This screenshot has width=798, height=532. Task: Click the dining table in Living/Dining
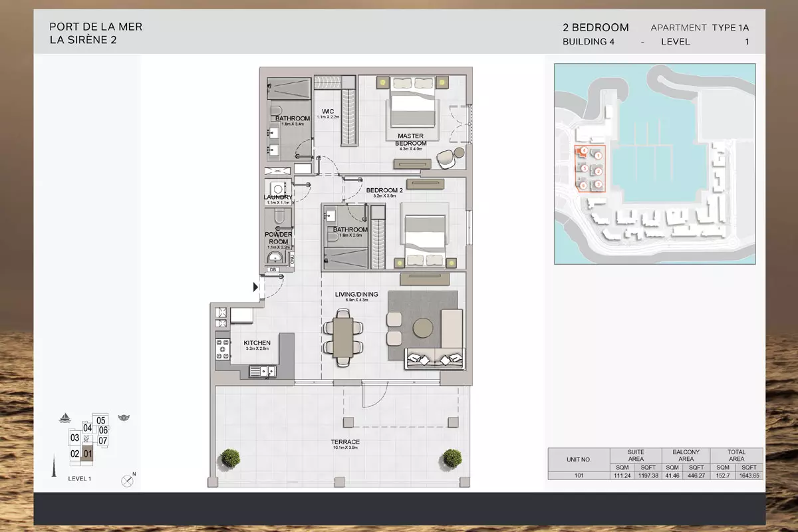[x=342, y=337]
